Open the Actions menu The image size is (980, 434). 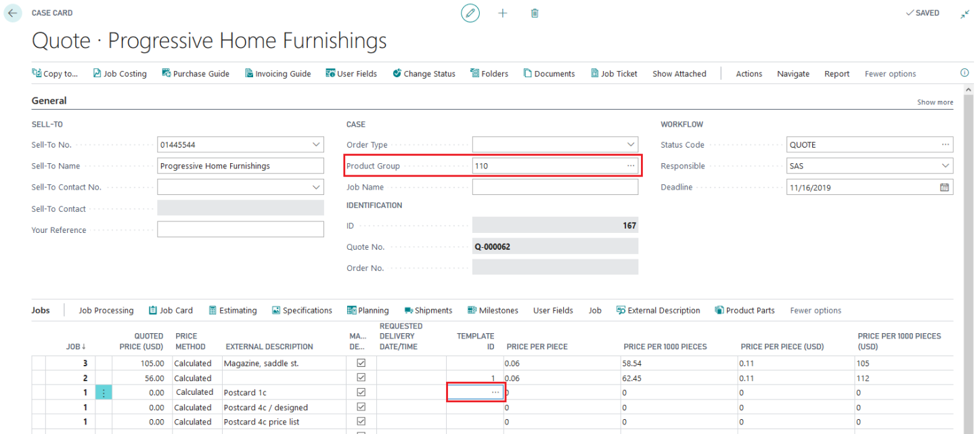click(749, 74)
